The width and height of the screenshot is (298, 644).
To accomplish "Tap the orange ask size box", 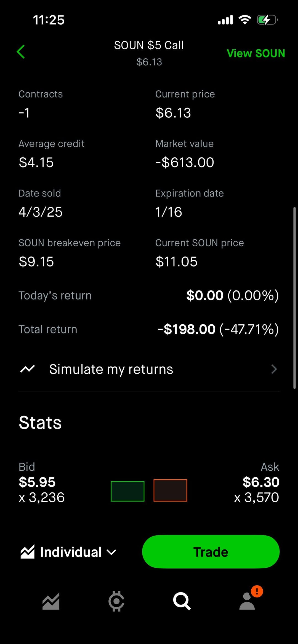I will point(170,491).
